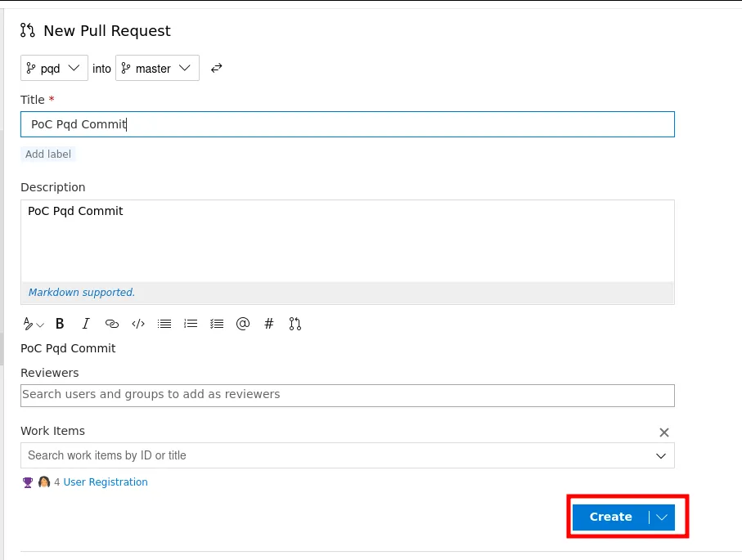Toggle bold formatting in description toolbar

(x=60, y=324)
